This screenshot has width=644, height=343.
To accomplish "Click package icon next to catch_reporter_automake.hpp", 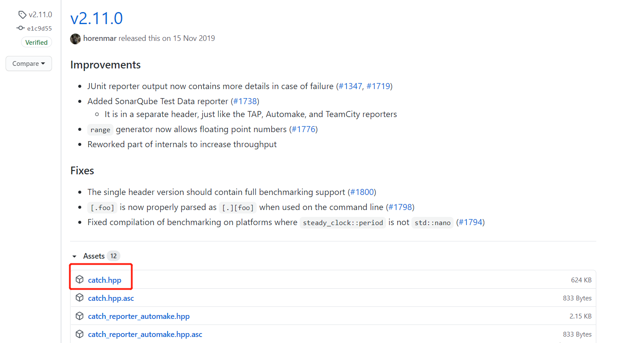I will (80, 316).
